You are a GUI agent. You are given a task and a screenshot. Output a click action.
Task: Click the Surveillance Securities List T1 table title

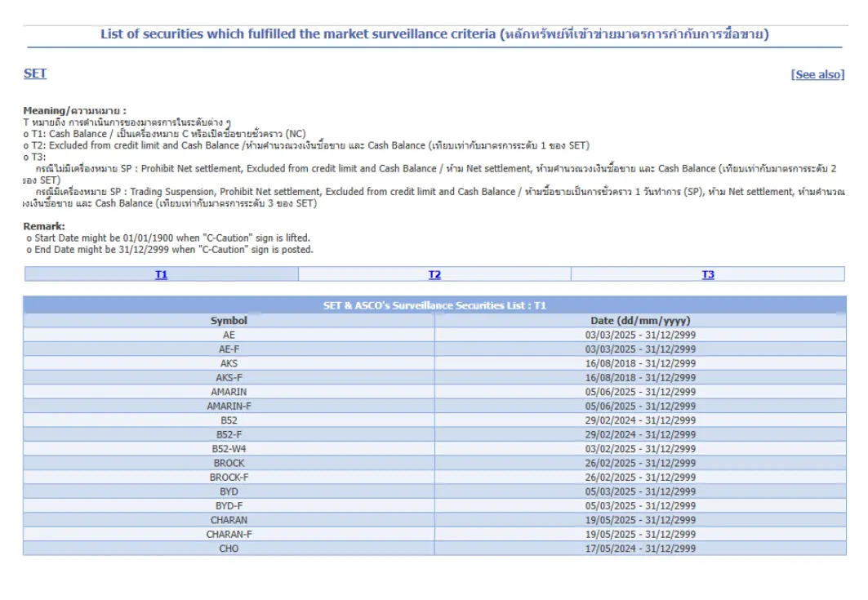[434, 305]
